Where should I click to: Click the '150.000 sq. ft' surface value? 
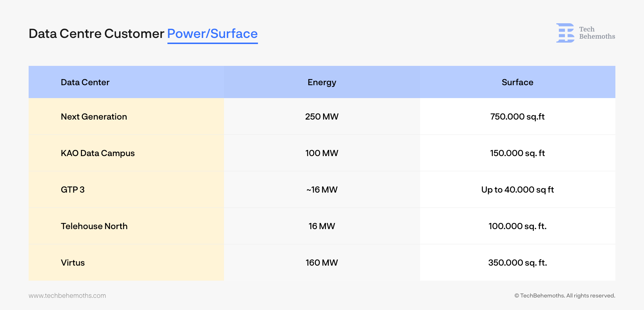[x=517, y=153]
